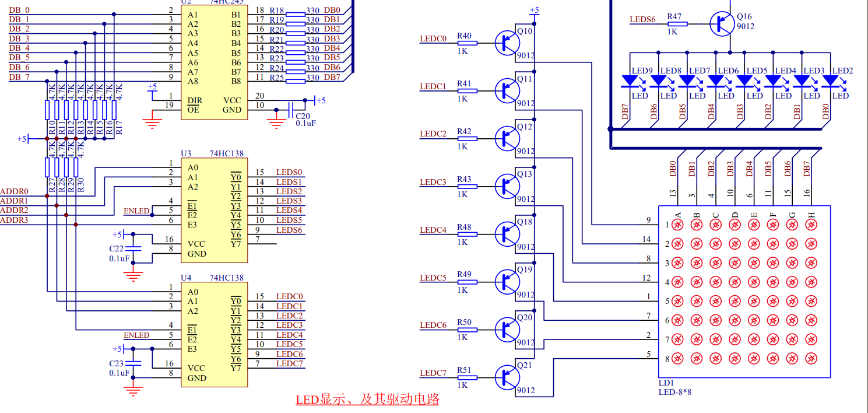Click the LED8 diode symbol
This screenshot has height=413, width=868.
(x=658, y=80)
